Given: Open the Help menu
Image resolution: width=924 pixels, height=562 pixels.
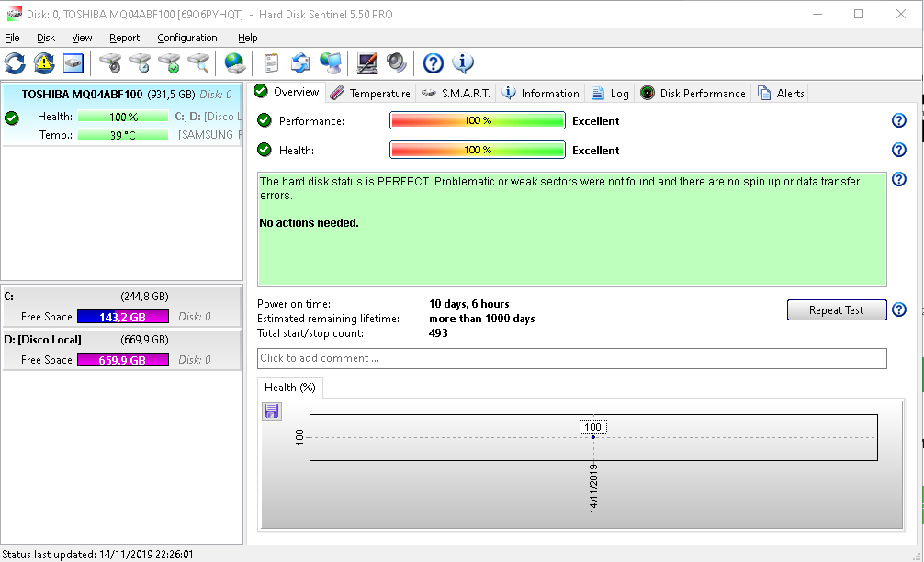Looking at the screenshot, I should coord(247,38).
